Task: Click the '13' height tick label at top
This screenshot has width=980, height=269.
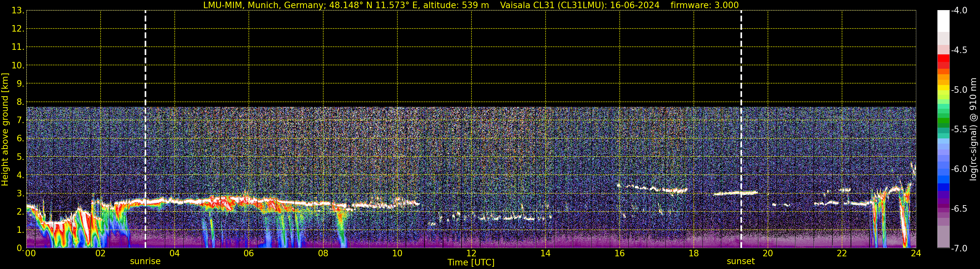Action: [x=17, y=11]
